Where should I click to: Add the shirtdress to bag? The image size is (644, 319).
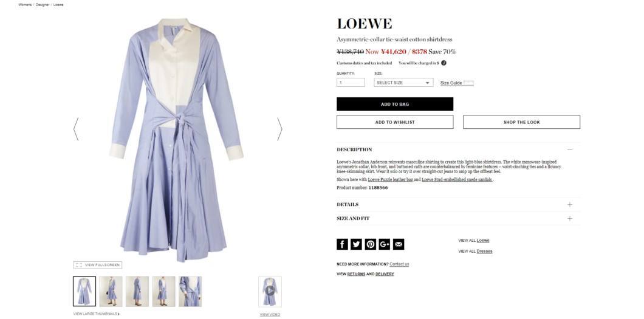395,105
